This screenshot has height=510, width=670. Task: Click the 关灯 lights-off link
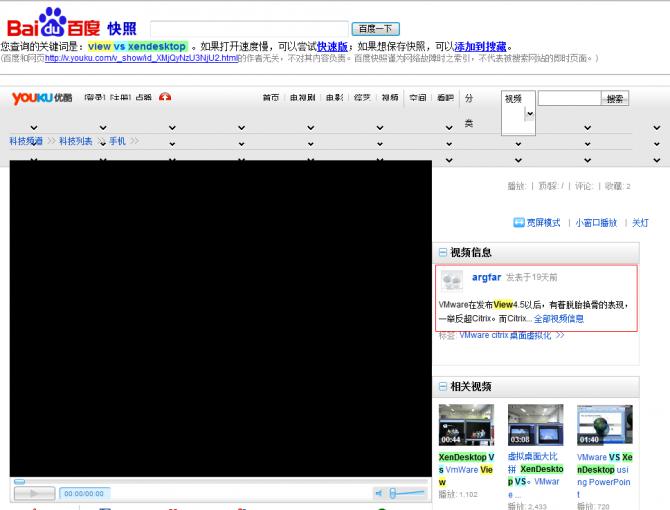[640, 223]
